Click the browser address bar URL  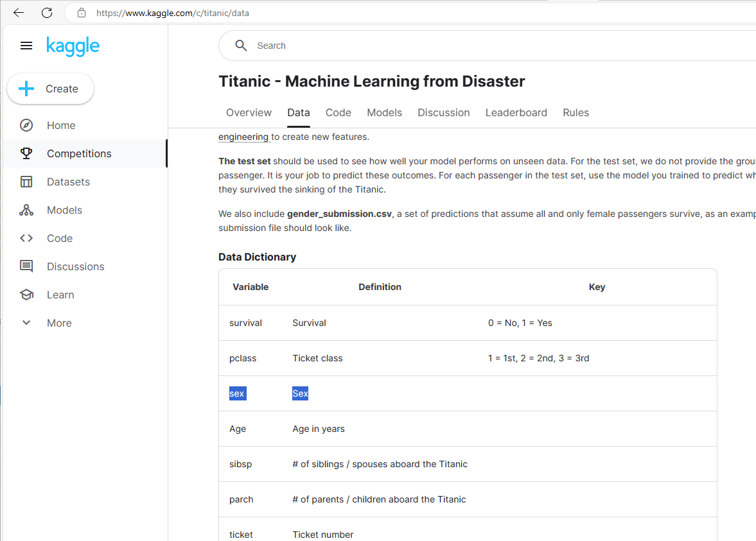coord(173,13)
